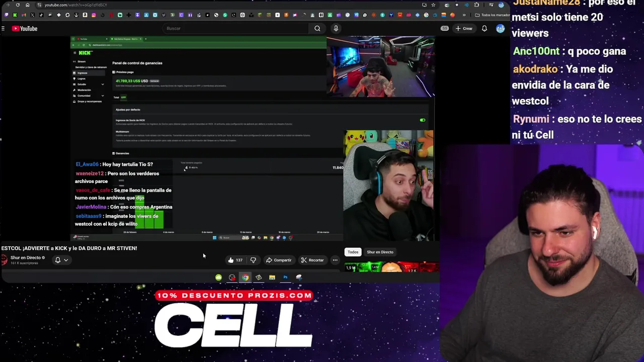Expand Estudio chevron in Kick sidebar
The image size is (644, 362).
[103, 84]
